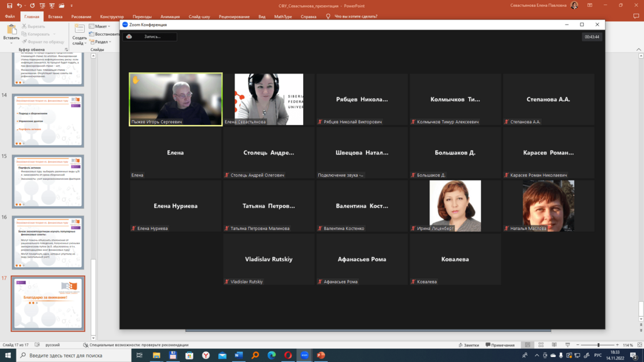Click the spell check icon in the status bar
This screenshot has width=644, height=362.
tap(37, 345)
